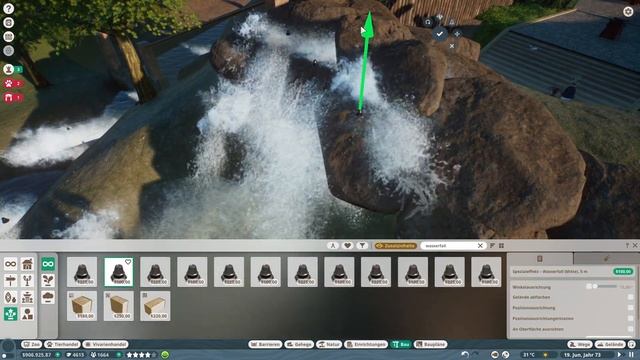Open the Zoo menu

point(31,344)
